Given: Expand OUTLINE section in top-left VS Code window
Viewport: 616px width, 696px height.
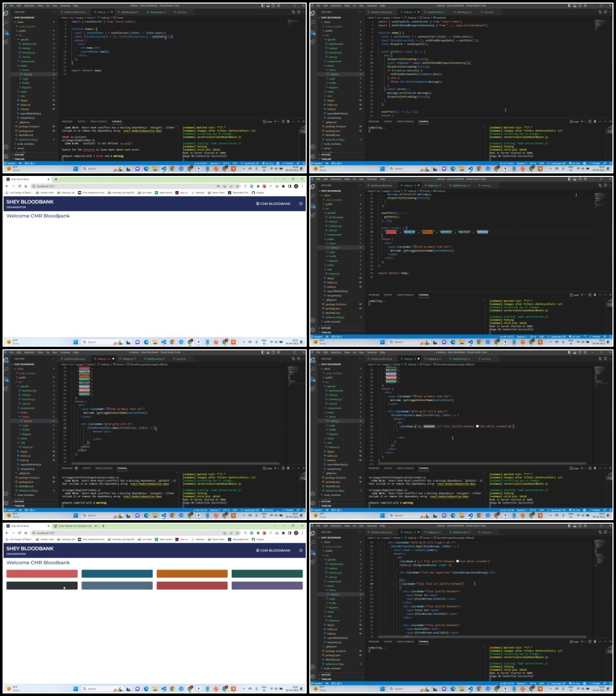Looking at the screenshot, I should [19, 155].
